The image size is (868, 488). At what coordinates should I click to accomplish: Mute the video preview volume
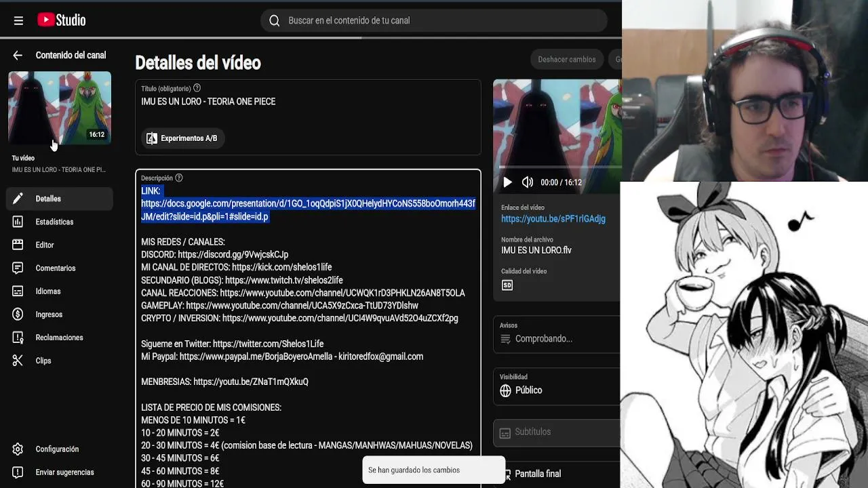click(528, 182)
